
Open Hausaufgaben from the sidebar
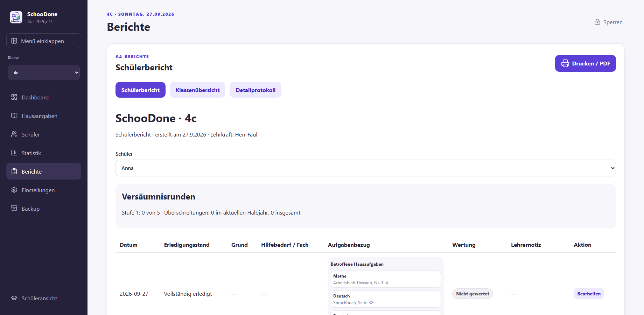tap(44, 116)
